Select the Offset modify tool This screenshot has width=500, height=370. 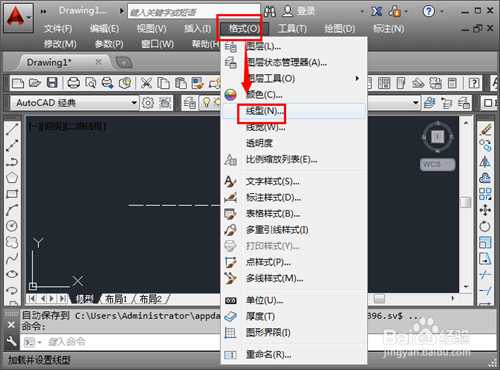(485, 178)
